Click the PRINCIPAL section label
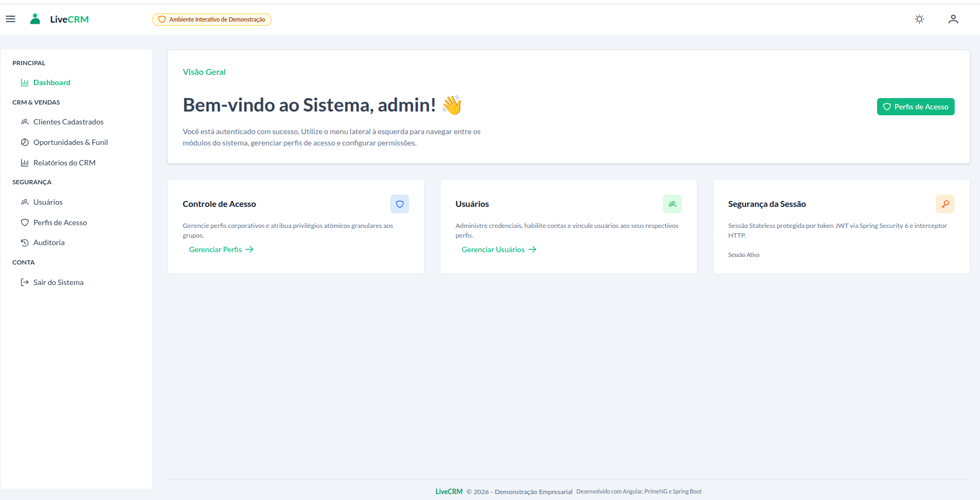Image resolution: width=980 pixels, height=500 pixels. pos(29,63)
